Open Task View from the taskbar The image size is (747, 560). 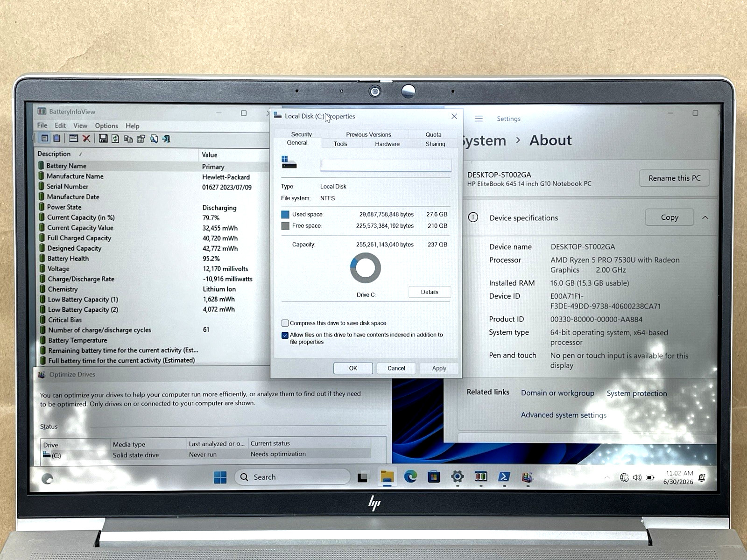pos(363,477)
